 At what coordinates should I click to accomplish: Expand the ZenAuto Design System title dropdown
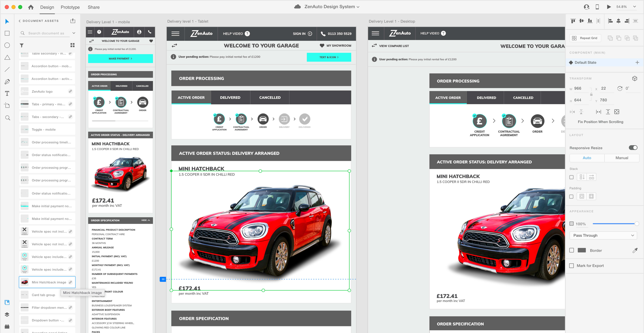click(x=358, y=7)
